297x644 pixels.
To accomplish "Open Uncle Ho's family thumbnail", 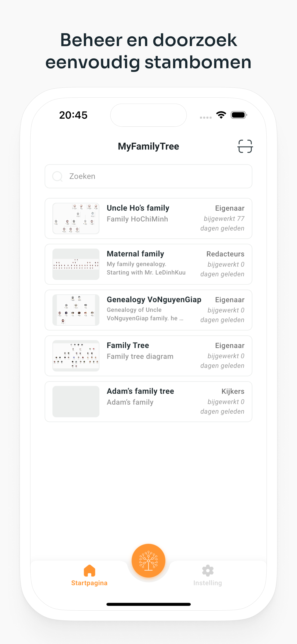I will [x=76, y=219].
